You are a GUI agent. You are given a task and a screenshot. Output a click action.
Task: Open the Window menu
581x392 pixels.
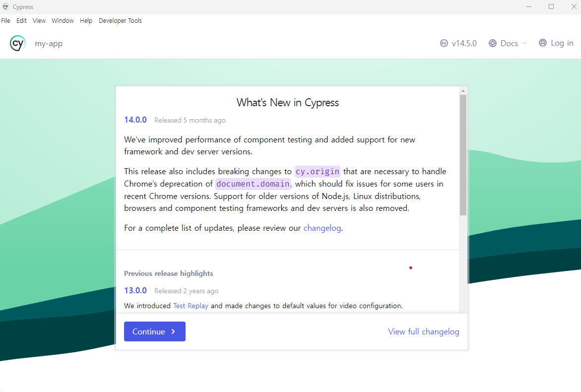coord(63,21)
